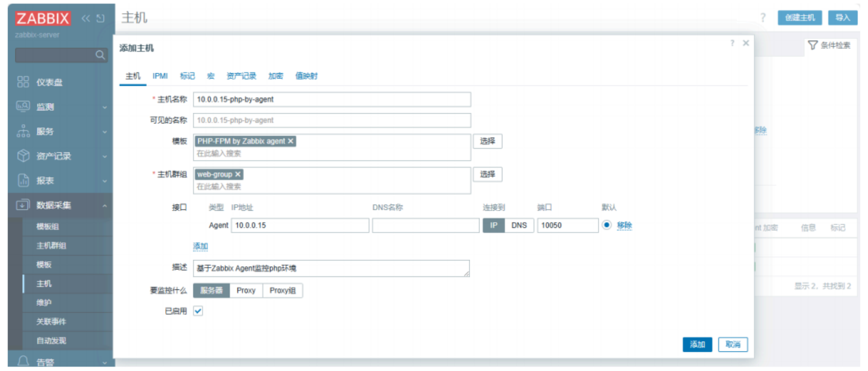Click the DNS名称 input field
Screen dimensions: 868x371
(426, 226)
